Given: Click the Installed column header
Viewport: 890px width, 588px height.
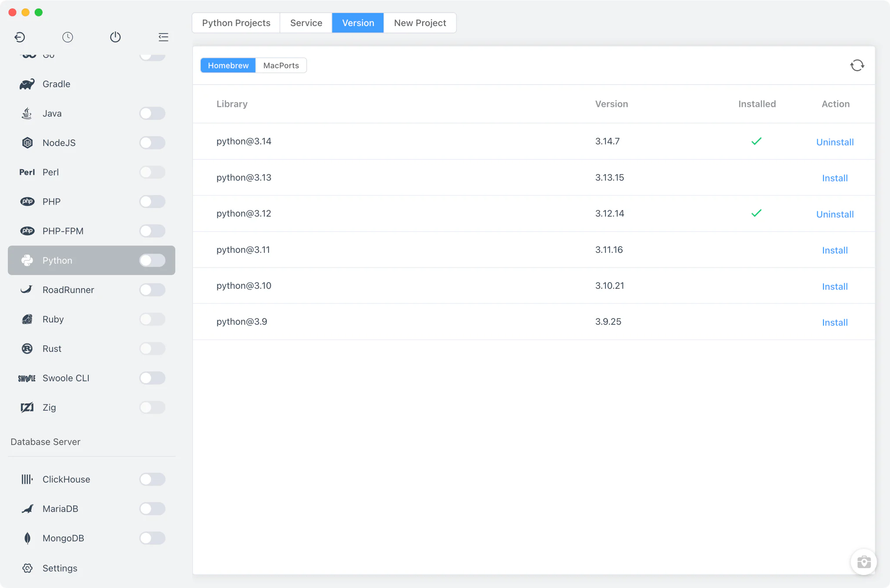Looking at the screenshot, I should (x=757, y=104).
